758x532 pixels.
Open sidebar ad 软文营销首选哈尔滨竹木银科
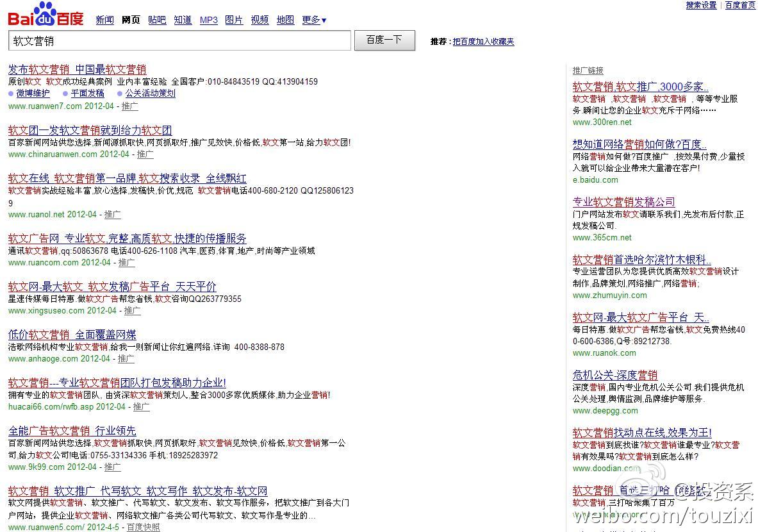641,260
